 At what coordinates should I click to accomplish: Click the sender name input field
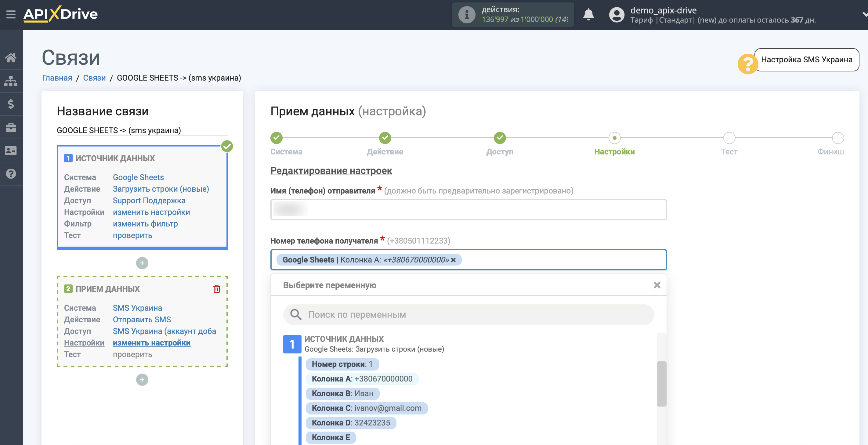tap(468, 210)
